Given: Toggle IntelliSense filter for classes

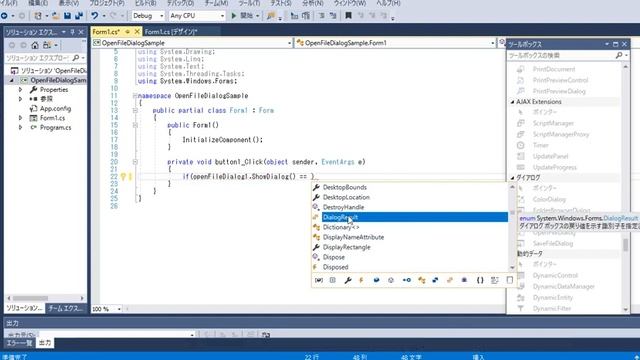Looking at the screenshot, I should click(x=422, y=280).
